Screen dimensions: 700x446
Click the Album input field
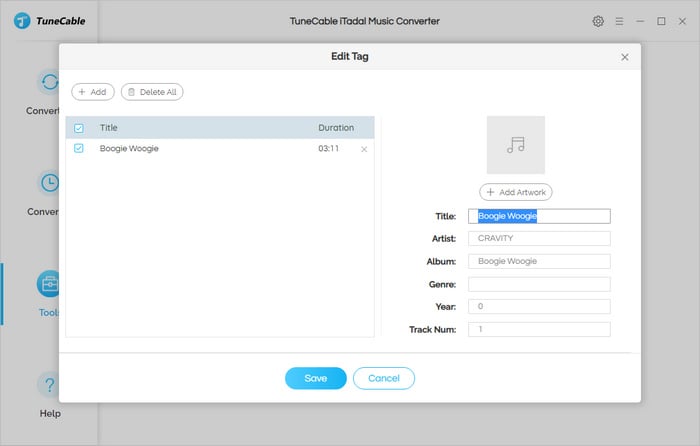[x=539, y=261]
